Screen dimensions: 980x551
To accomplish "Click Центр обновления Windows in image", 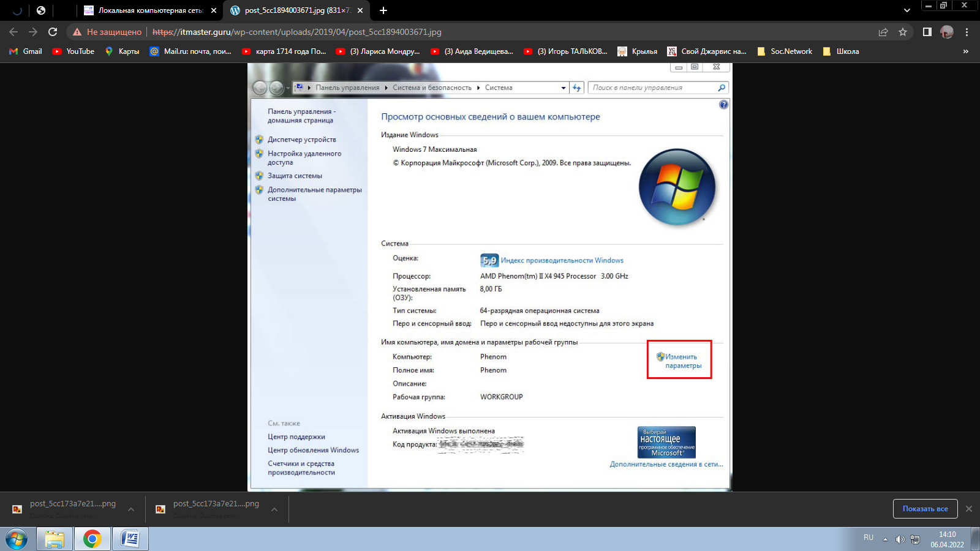I will pyautogui.click(x=313, y=450).
